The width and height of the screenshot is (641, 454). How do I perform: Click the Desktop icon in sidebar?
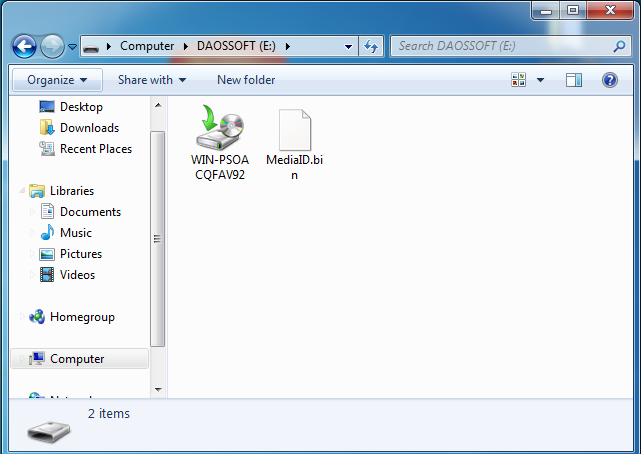(47, 107)
